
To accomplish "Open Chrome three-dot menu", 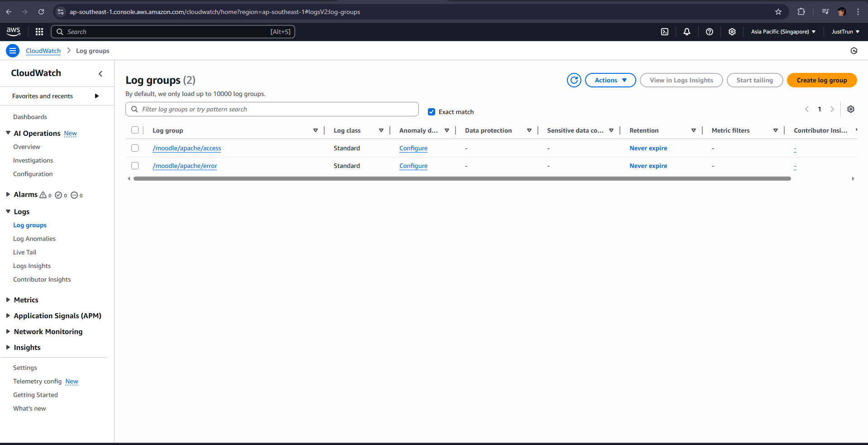I will tap(858, 12).
